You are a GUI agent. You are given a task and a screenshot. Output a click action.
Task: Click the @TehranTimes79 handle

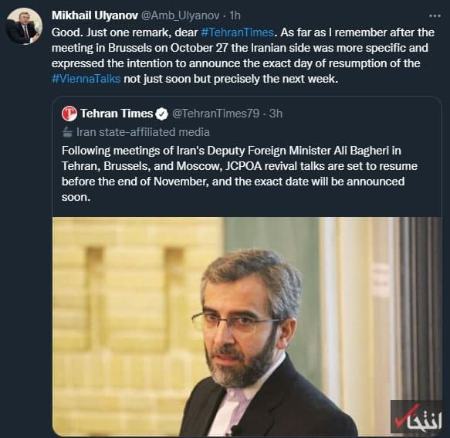click(x=216, y=114)
